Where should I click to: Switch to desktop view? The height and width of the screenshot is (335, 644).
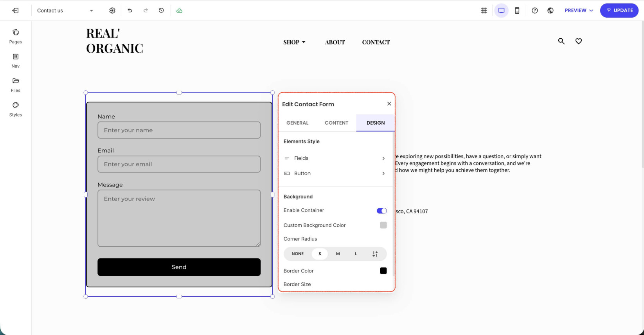(501, 11)
